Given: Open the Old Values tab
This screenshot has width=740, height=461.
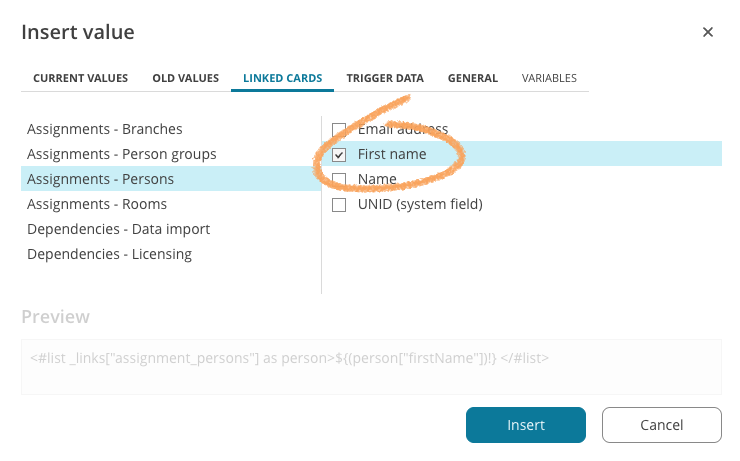Looking at the screenshot, I should tap(186, 78).
